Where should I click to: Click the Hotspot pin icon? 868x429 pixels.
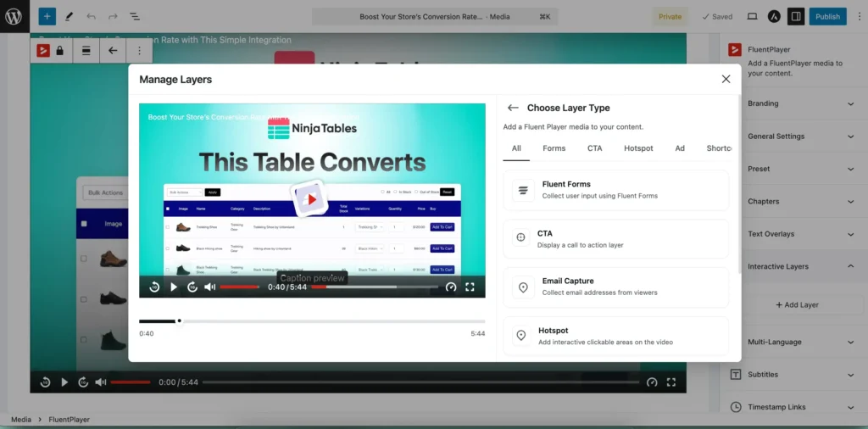(521, 335)
